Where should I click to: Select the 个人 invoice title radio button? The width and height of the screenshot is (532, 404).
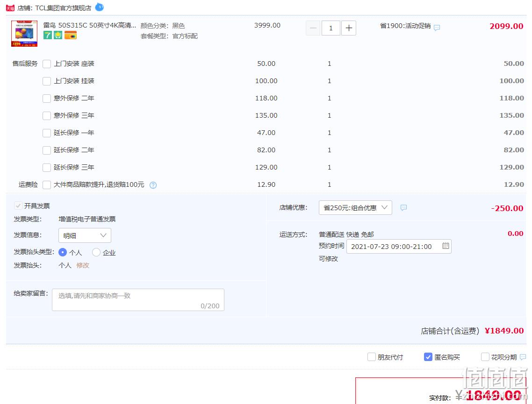[63, 252]
